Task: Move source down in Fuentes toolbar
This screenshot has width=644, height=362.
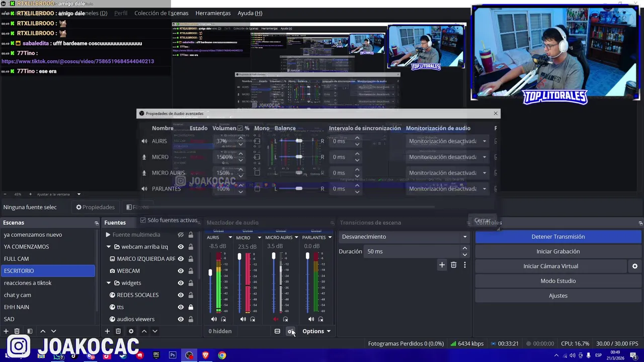Action: click(x=155, y=331)
